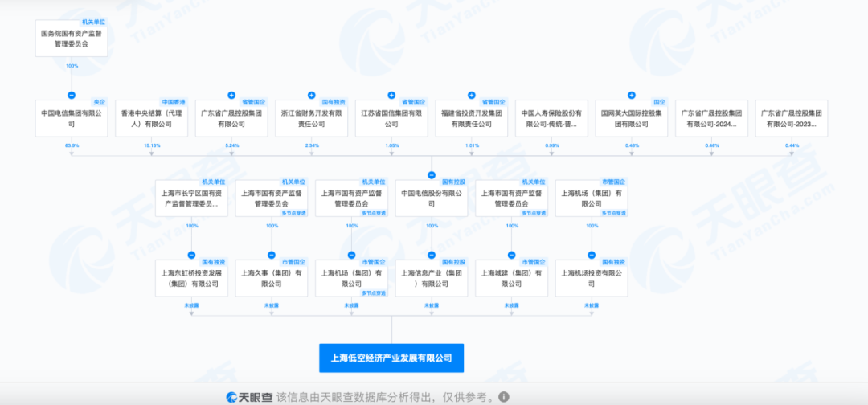The height and width of the screenshot is (405, 868).
Task: Expand 国网英大国际控股集团 shareholders
Action: point(632,95)
